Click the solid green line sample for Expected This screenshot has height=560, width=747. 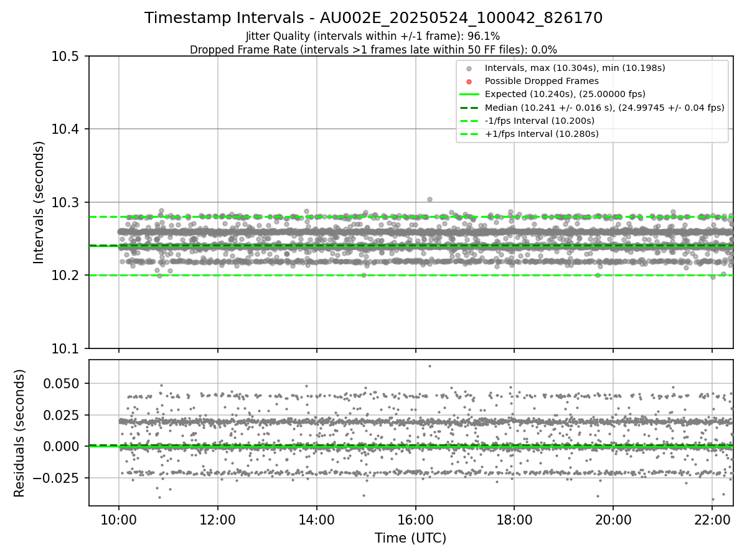tap(469, 94)
